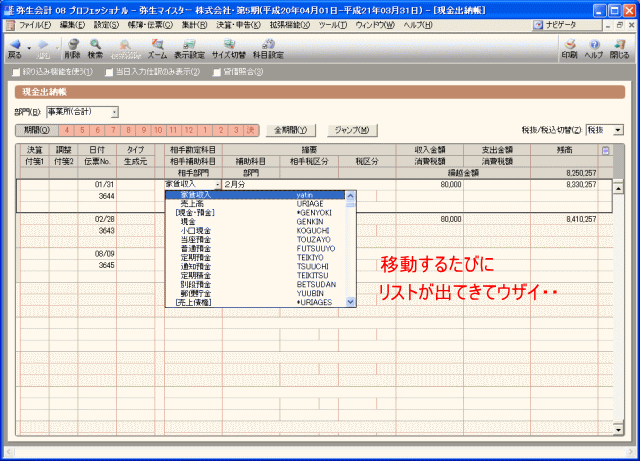This screenshot has height=461, width=640.
Task: Select month 1 in the period bar
Action: tap(205, 130)
